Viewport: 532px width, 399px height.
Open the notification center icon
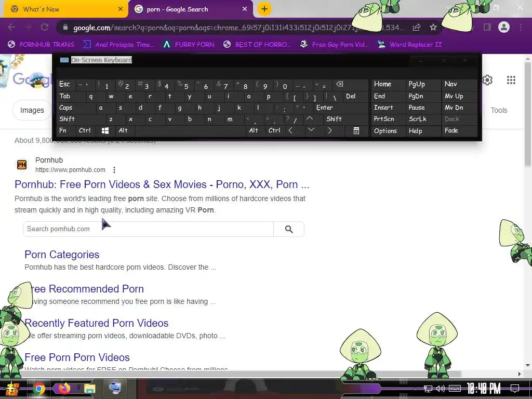(514, 389)
